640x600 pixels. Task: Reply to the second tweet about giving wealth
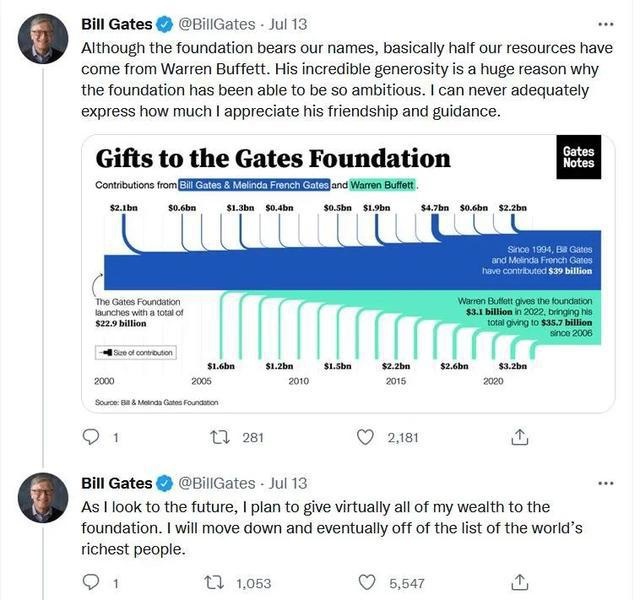click(91, 582)
